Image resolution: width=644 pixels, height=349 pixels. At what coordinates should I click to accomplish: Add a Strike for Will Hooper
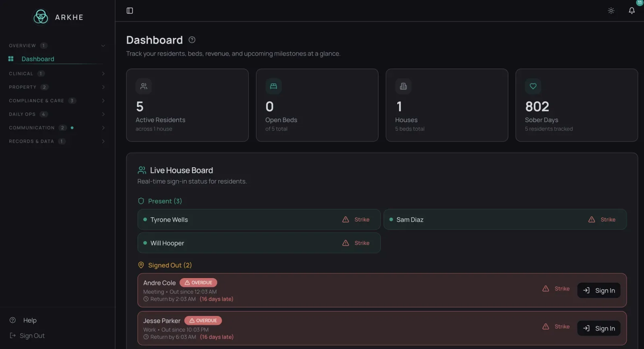(x=356, y=243)
